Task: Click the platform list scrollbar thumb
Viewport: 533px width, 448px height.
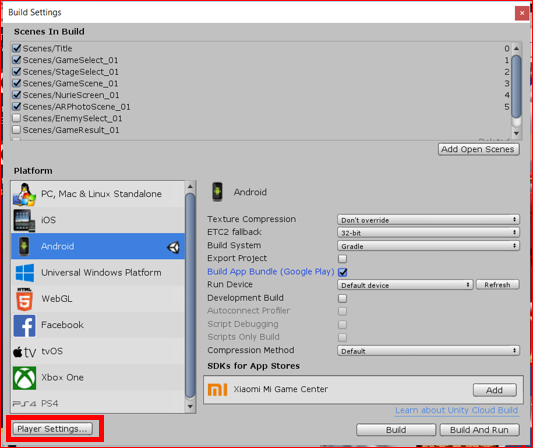Action: pyautogui.click(x=190, y=295)
